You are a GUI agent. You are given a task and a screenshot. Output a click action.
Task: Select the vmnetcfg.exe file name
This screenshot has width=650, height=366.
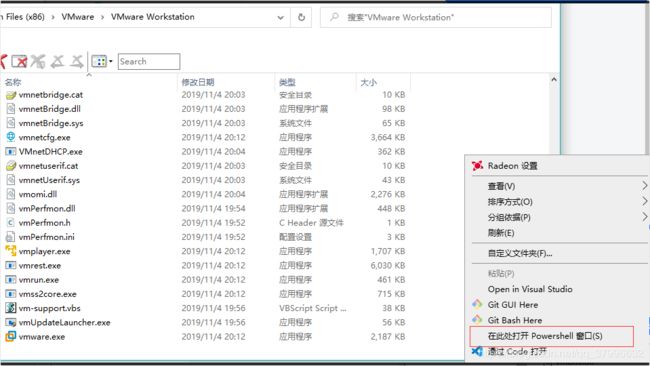point(44,138)
